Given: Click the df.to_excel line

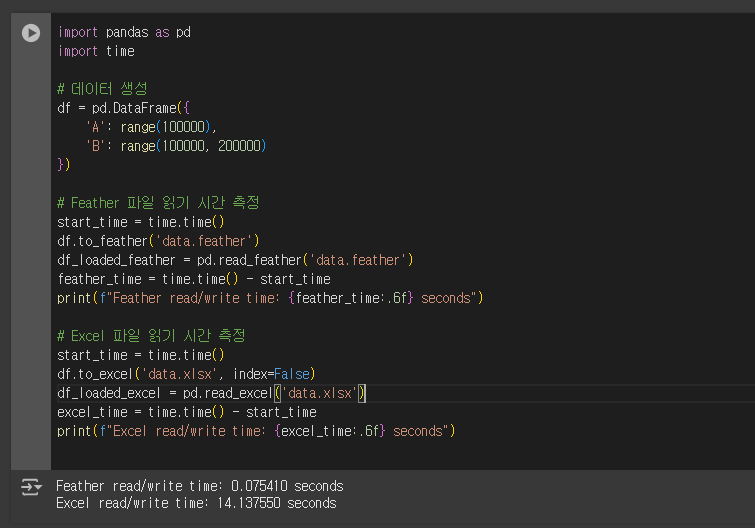Looking at the screenshot, I should click(x=186, y=374).
